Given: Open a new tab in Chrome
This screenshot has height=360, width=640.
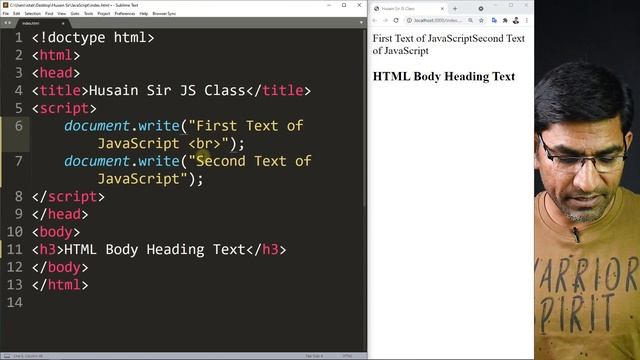Looking at the screenshot, I should [x=455, y=9].
